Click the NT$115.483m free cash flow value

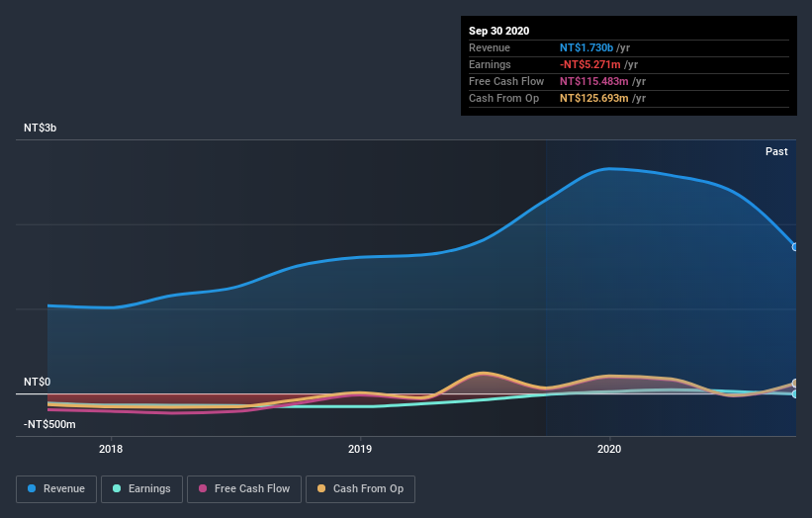coord(594,81)
